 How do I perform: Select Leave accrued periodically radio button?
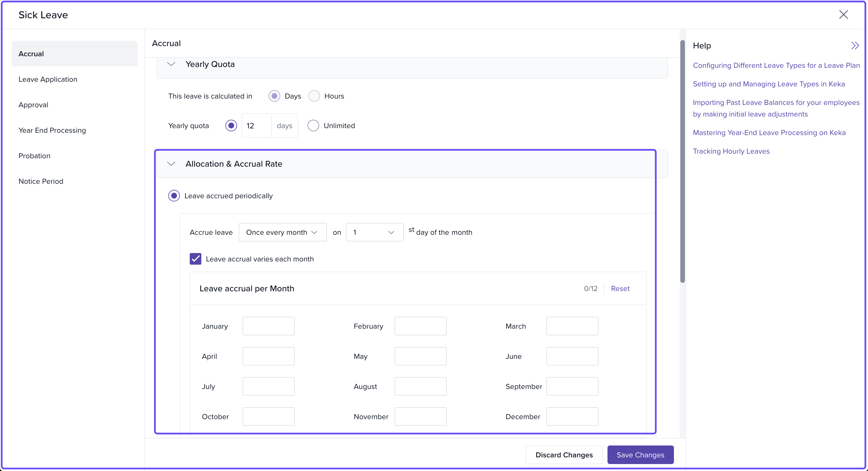(x=174, y=196)
